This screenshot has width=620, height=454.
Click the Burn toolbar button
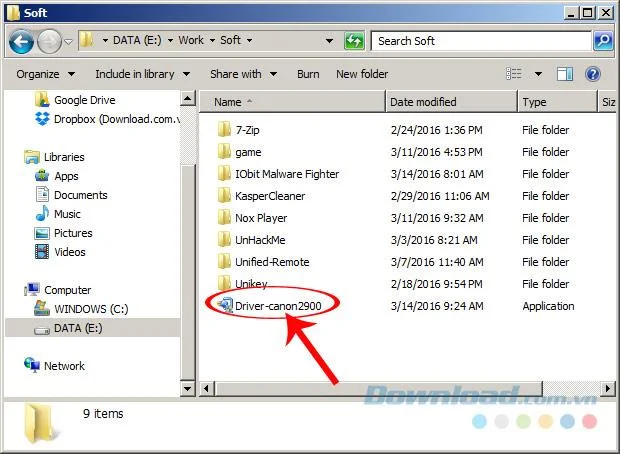click(308, 74)
